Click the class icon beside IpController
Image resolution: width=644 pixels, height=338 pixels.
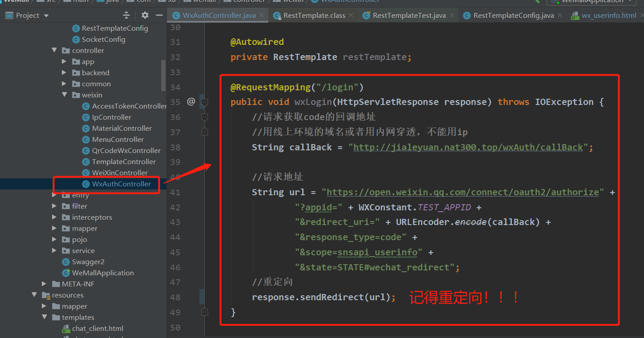[x=86, y=117]
